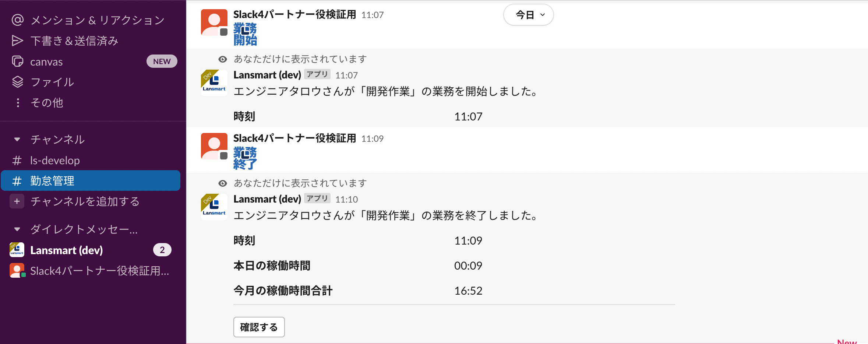The image size is (868, 344).
Task: Click the canvas icon in sidebar
Action: point(17,61)
